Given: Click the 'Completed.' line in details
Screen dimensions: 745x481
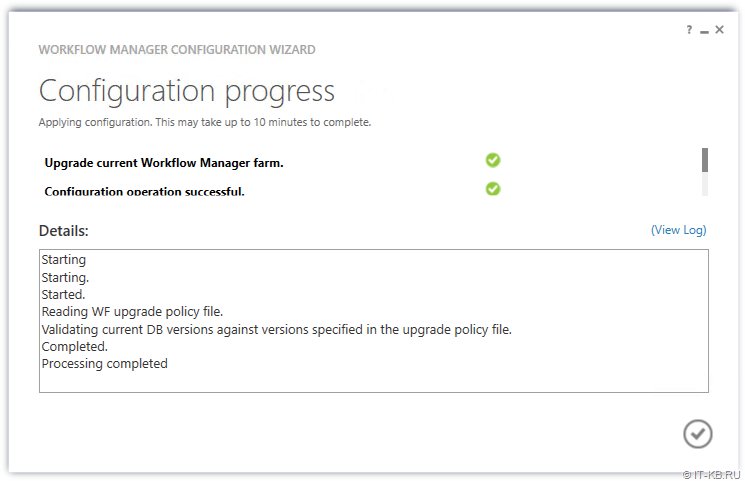Looking at the screenshot, I should (75, 346).
